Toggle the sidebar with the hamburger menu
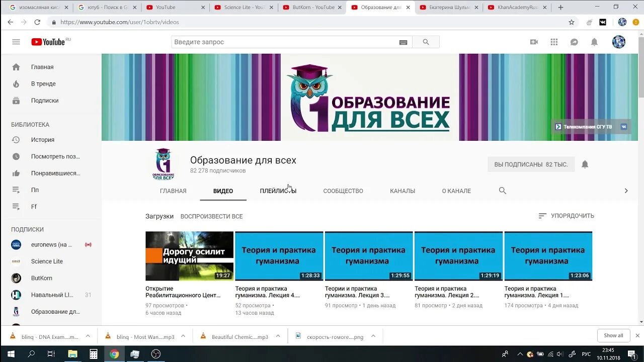The height and width of the screenshot is (362, 644). [16, 42]
